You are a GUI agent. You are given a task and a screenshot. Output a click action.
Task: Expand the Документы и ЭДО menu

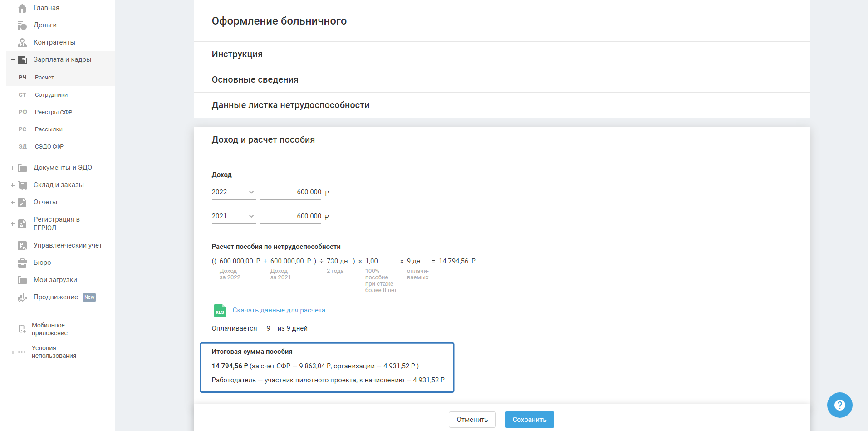[x=13, y=168]
